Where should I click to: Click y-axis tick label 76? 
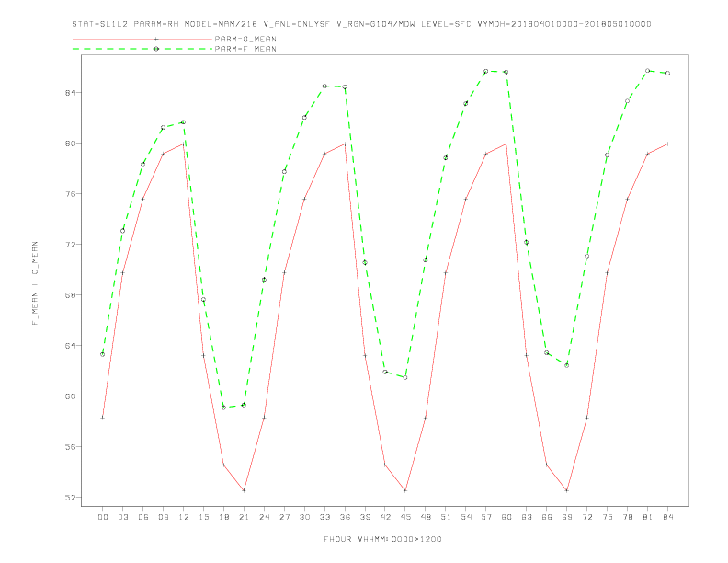pyautogui.click(x=70, y=194)
